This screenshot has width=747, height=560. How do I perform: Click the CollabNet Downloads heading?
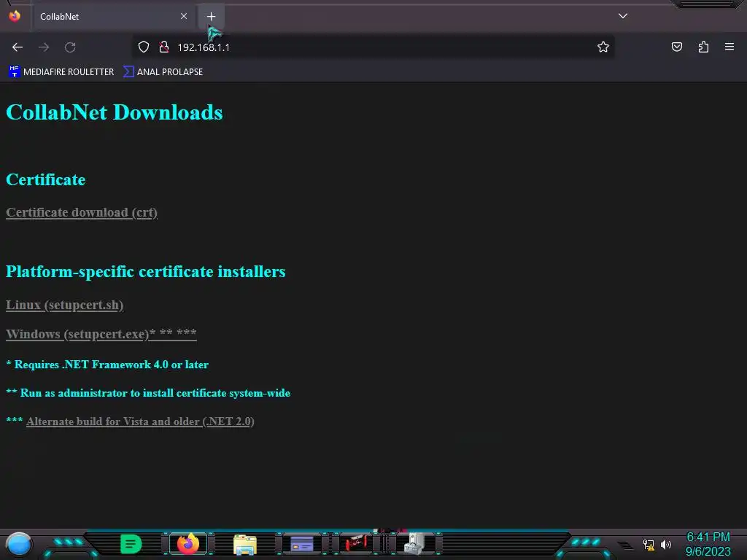coord(115,112)
